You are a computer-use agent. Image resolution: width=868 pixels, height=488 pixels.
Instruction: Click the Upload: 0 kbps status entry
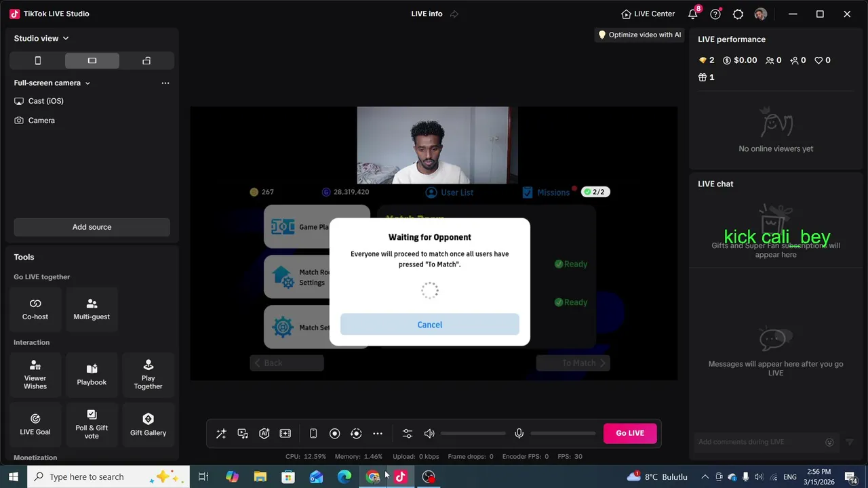coord(416,457)
